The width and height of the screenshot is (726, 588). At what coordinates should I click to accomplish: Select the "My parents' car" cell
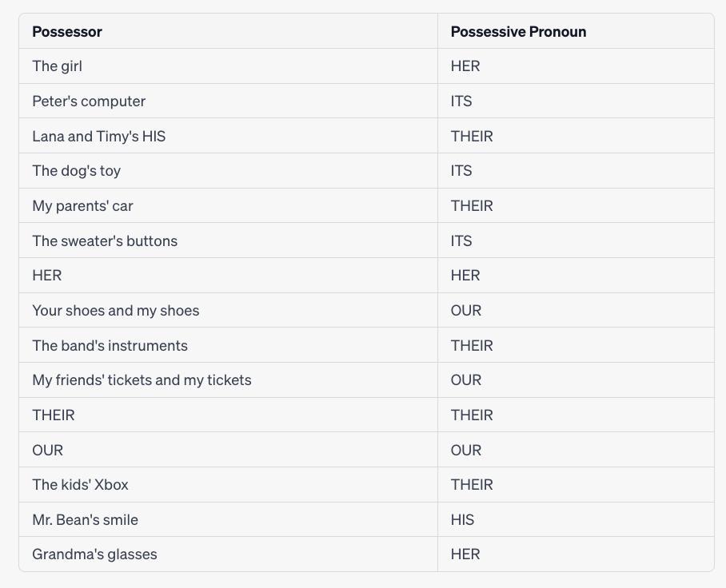tap(82, 206)
